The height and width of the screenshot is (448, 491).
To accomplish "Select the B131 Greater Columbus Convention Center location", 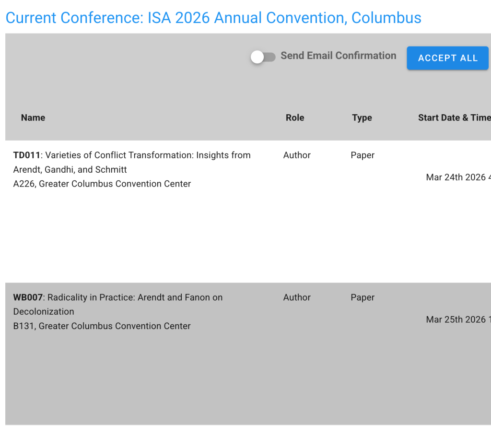I will coord(102,326).
